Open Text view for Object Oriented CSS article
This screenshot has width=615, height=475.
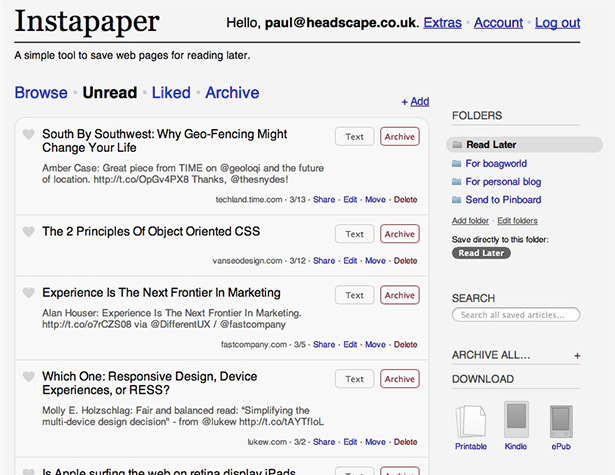click(355, 234)
